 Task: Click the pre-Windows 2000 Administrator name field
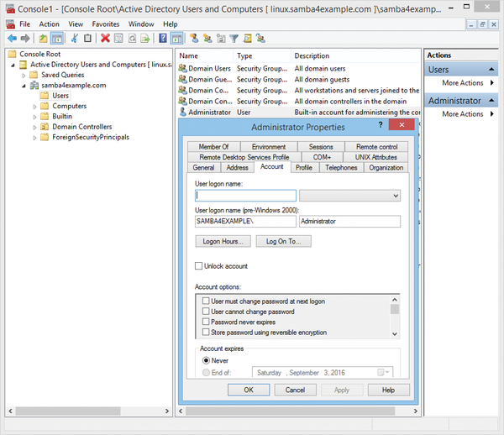point(349,222)
